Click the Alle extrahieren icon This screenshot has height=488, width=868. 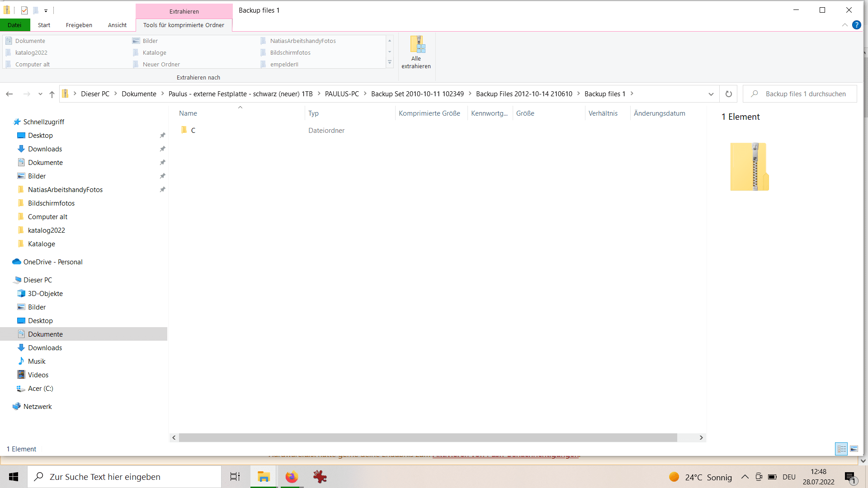pos(417,45)
